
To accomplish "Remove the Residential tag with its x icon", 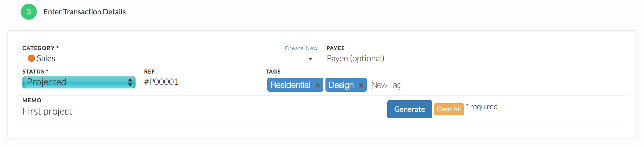I will (317, 85).
